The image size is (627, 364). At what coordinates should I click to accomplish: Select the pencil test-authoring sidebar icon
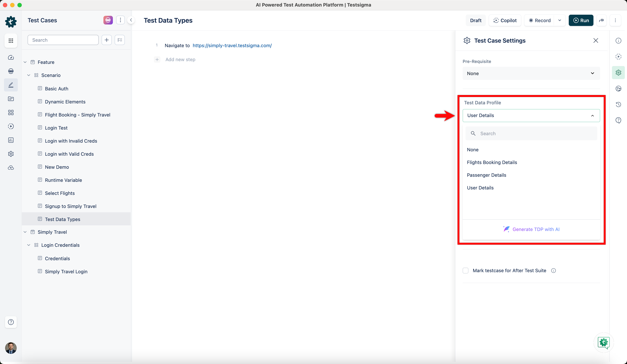(11, 85)
